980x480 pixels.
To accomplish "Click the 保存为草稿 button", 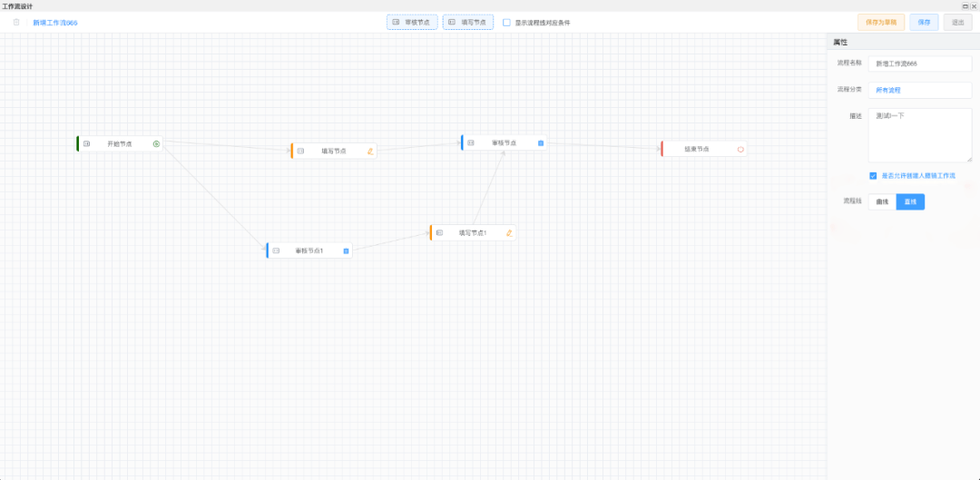I will tap(881, 22).
